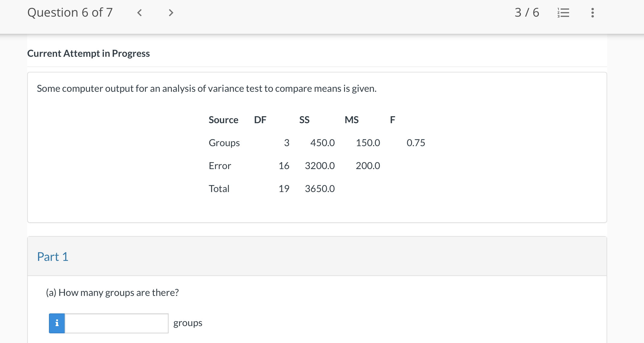This screenshot has height=343, width=644.
Task: Advance to next question with right chevron
Action: coord(171,13)
